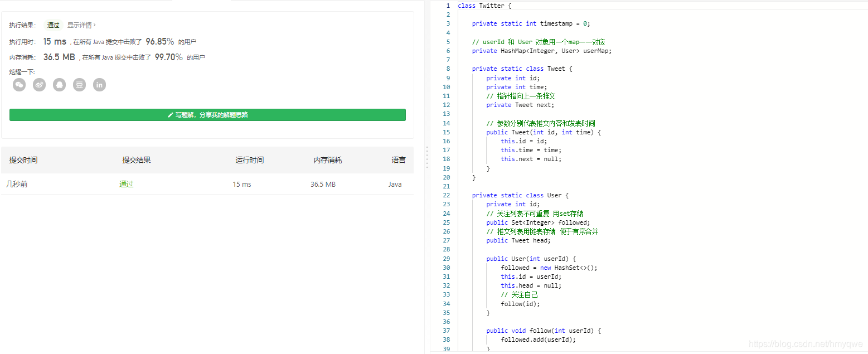Image resolution: width=868 pixels, height=354 pixels.
Task: Click 'public User(int userId) {' line
Action: (x=531, y=259)
